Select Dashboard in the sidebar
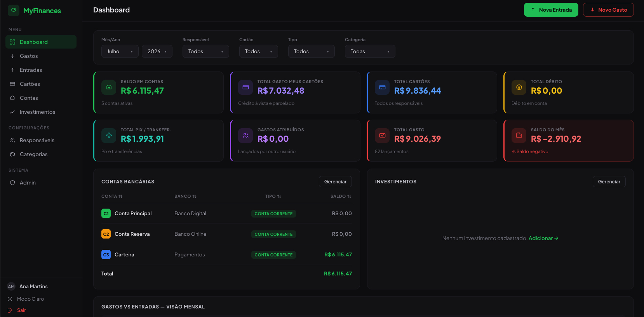 [x=41, y=42]
